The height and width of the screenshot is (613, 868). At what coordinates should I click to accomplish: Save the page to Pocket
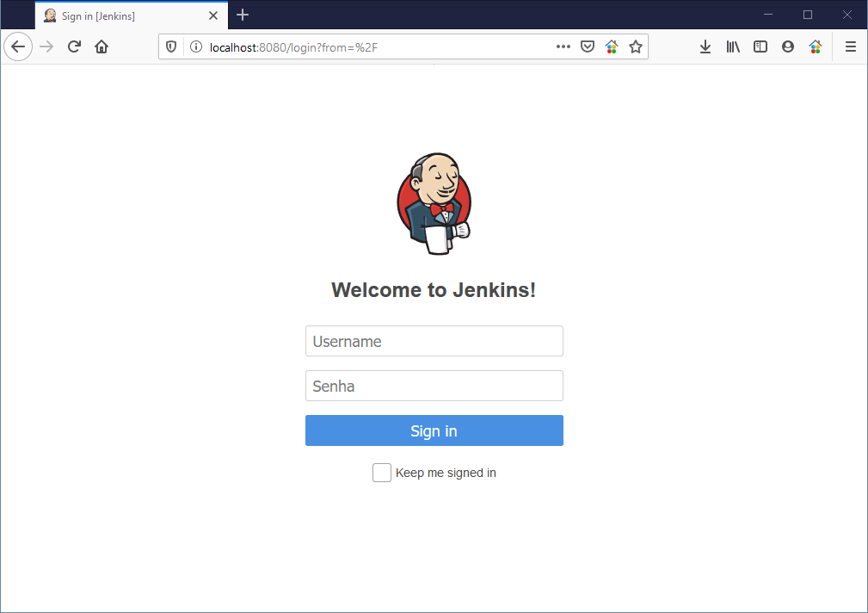coord(587,46)
